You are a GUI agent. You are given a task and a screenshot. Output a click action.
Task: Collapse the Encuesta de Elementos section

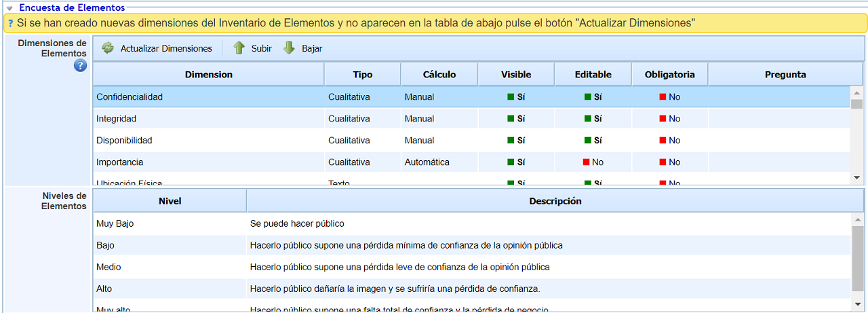(9, 8)
